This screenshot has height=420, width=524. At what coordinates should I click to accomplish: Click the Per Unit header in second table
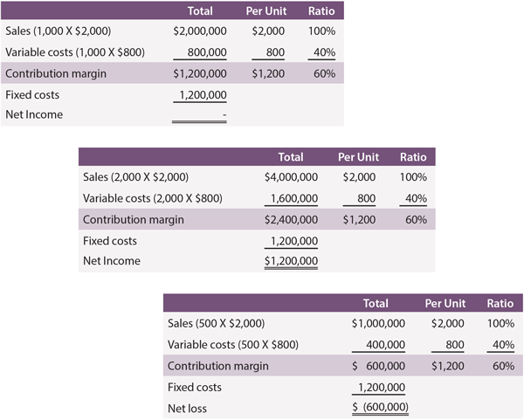pos(358,157)
